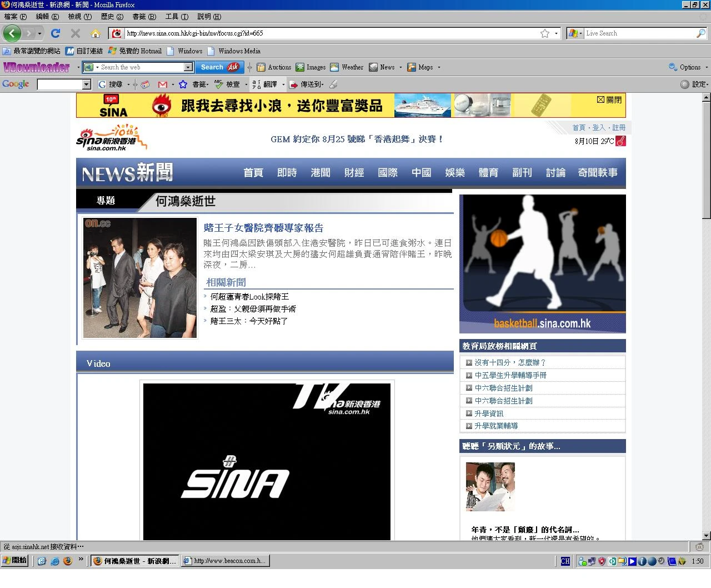
Task: Open headline 賭王子女醫院齊聽專家報告
Action: (264, 228)
